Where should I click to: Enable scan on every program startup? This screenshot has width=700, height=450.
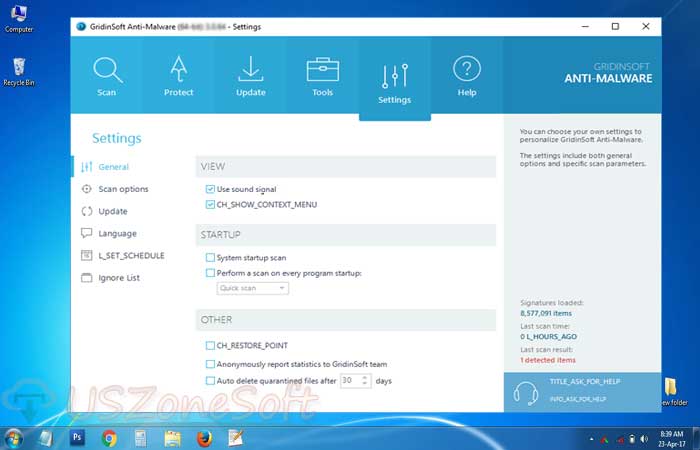(210, 273)
